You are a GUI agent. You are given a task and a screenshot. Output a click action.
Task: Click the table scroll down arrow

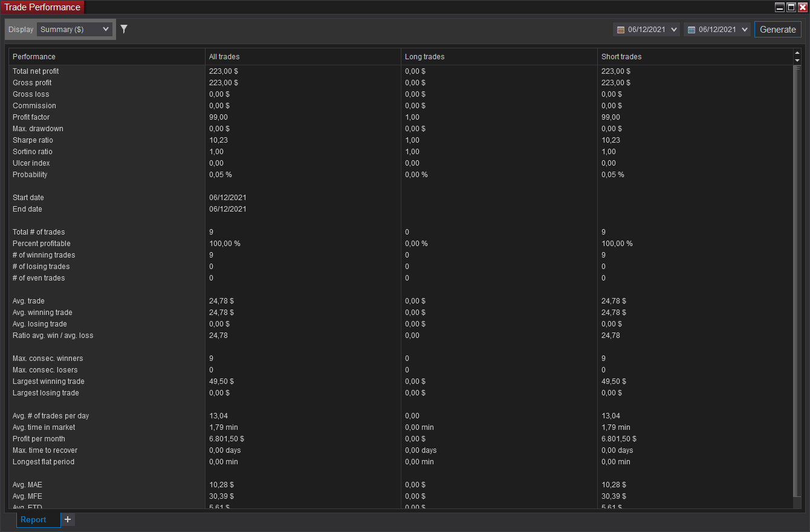click(797, 60)
